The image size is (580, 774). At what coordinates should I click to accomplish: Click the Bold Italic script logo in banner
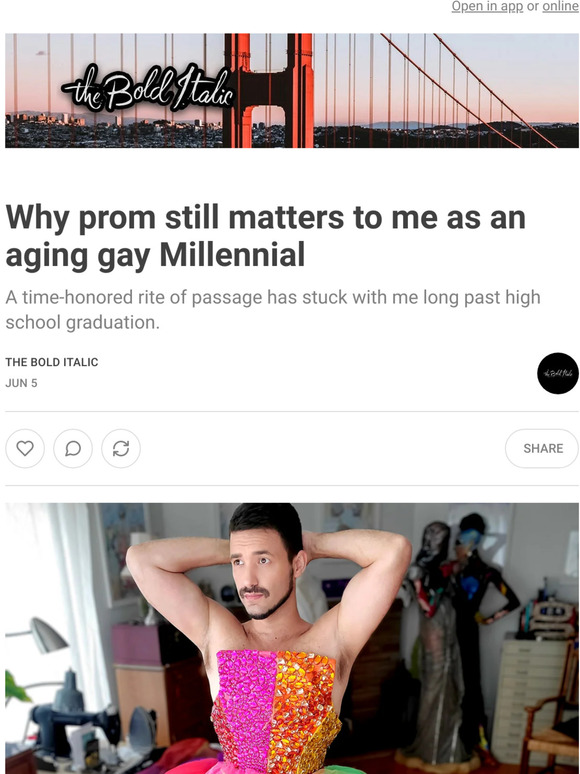148,88
